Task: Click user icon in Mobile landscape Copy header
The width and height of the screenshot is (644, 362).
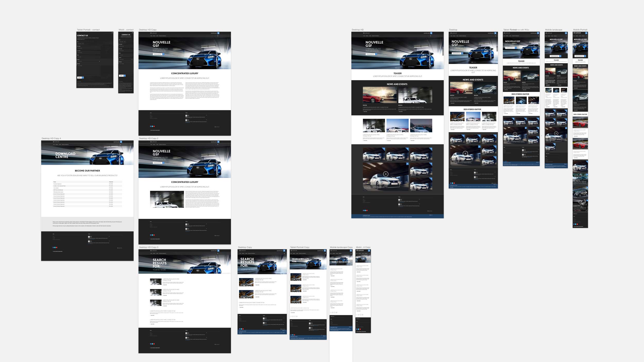Action: point(351,251)
